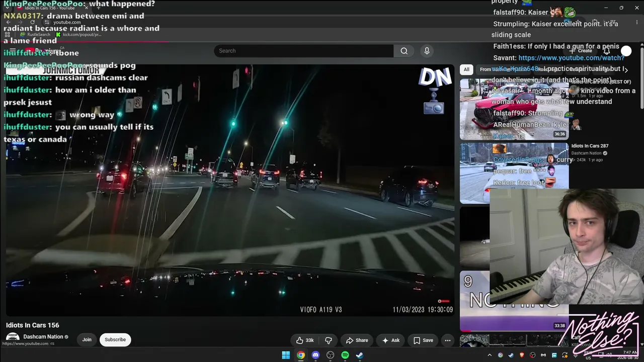Click the youtube.com address bar

tap(67, 22)
